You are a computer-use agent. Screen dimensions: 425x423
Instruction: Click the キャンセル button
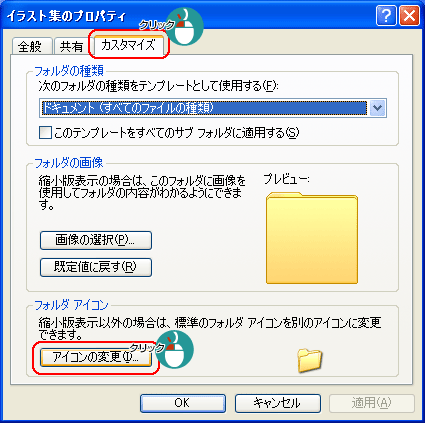pos(278,403)
